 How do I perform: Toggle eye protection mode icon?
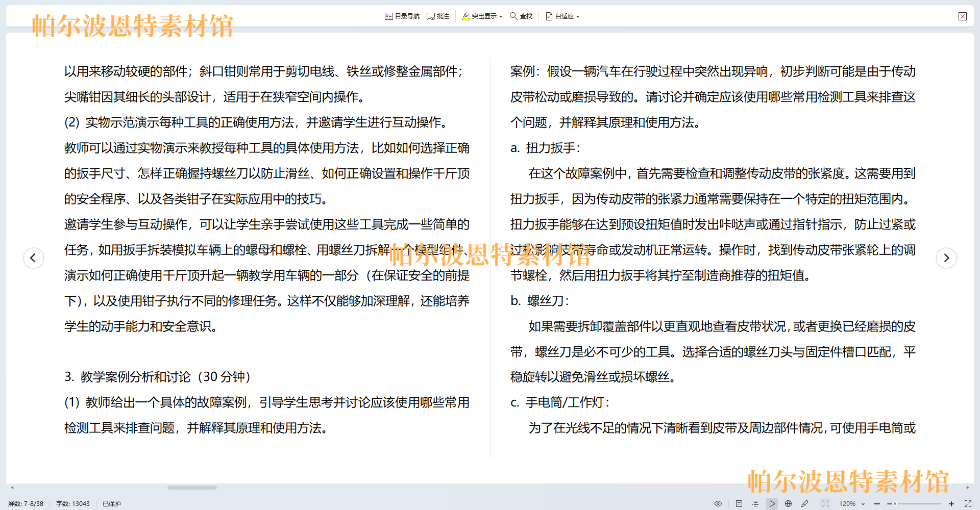[x=718, y=503]
